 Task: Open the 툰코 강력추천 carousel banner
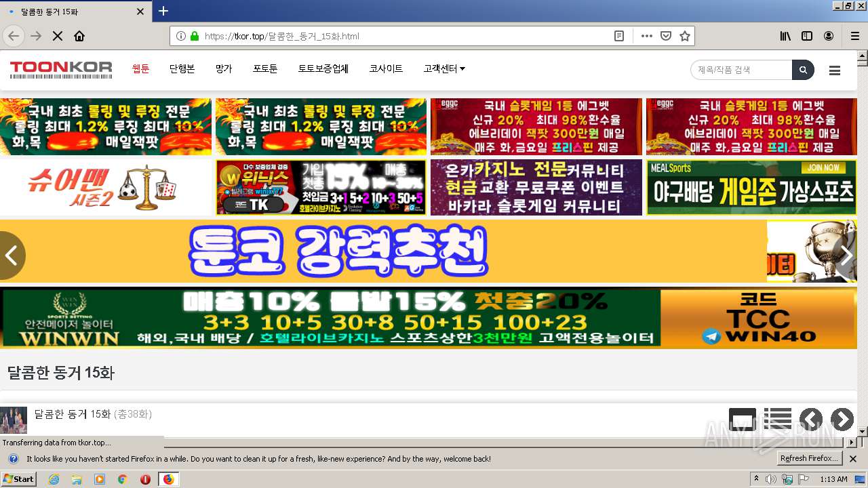[383, 251]
